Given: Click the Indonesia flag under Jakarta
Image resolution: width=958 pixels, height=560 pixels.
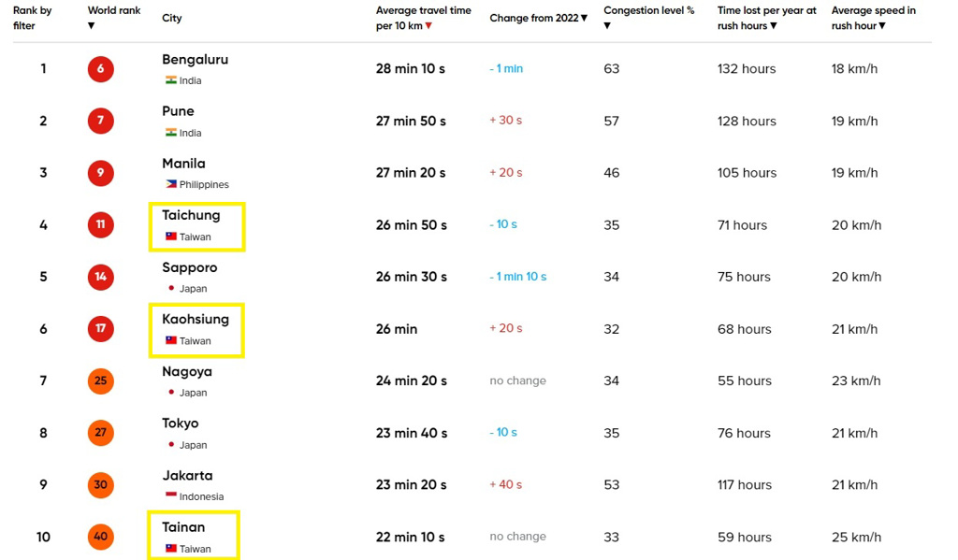Looking at the screenshot, I should pyautogui.click(x=171, y=496).
